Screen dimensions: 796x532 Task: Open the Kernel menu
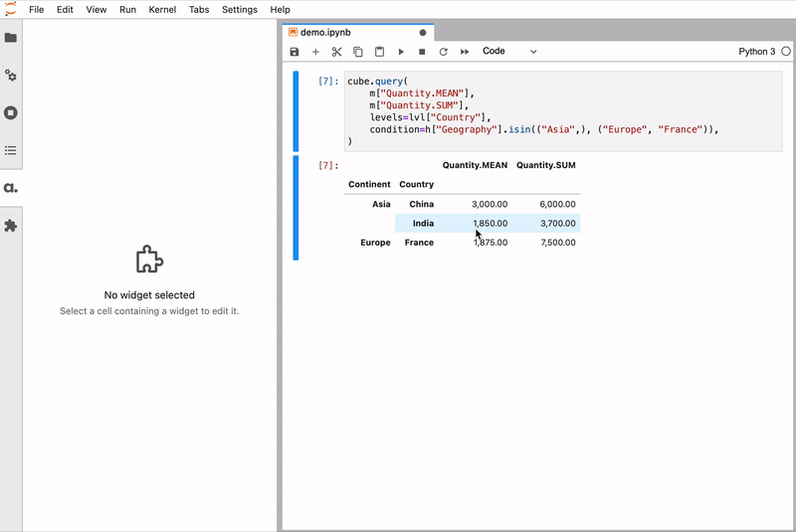click(162, 9)
